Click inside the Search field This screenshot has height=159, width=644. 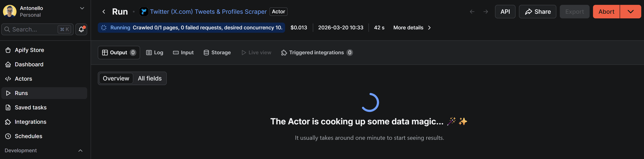tap(33, 29)
